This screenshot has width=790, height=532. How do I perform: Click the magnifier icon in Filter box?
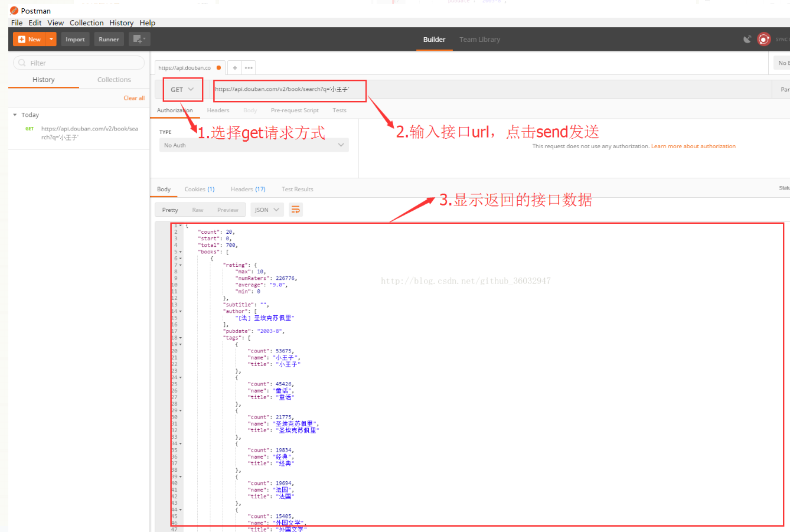(22, 63)
